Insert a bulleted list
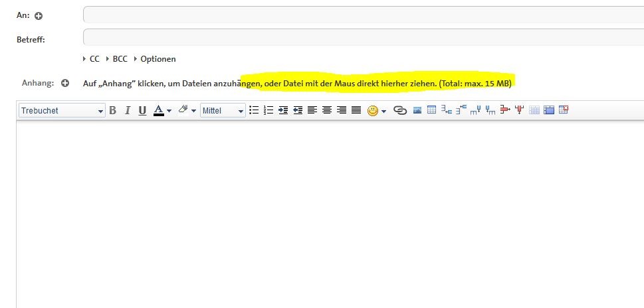Screen dimensions: 644x308 pos(253,111)
